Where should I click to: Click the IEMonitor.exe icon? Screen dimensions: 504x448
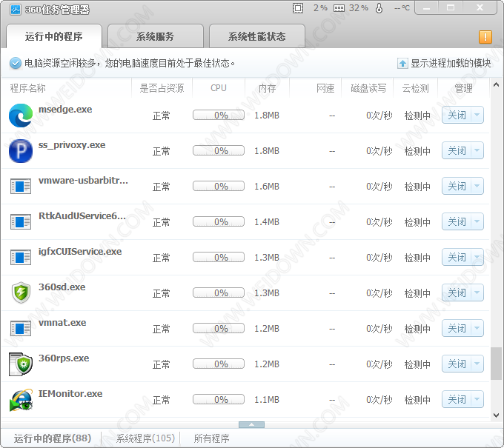21,400
